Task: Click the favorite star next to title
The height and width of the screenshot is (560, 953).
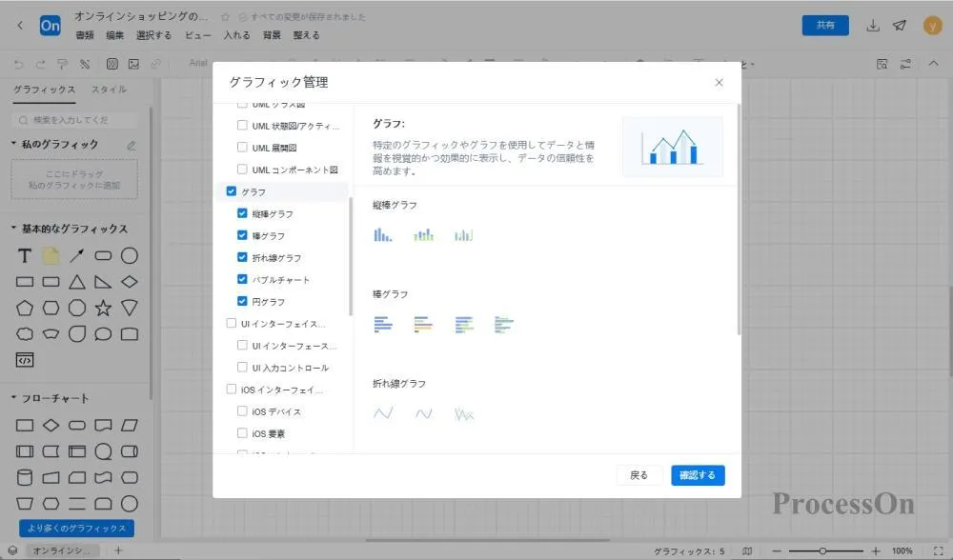Action: tap(225, 17)
